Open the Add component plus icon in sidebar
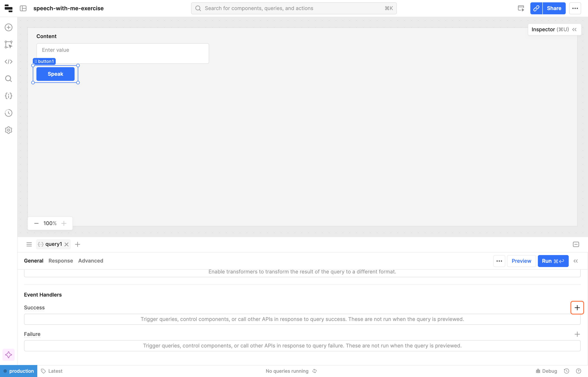588x377 pixels. 9,27
